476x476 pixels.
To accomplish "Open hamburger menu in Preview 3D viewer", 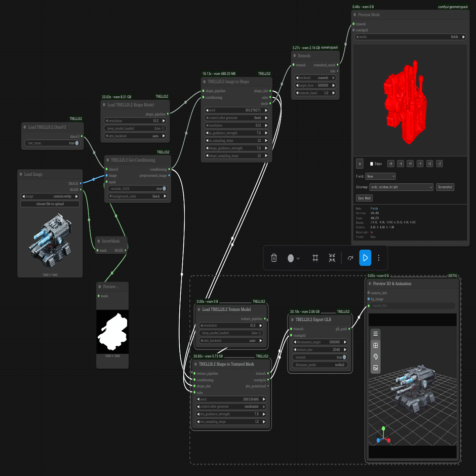I will pos(376,334).
